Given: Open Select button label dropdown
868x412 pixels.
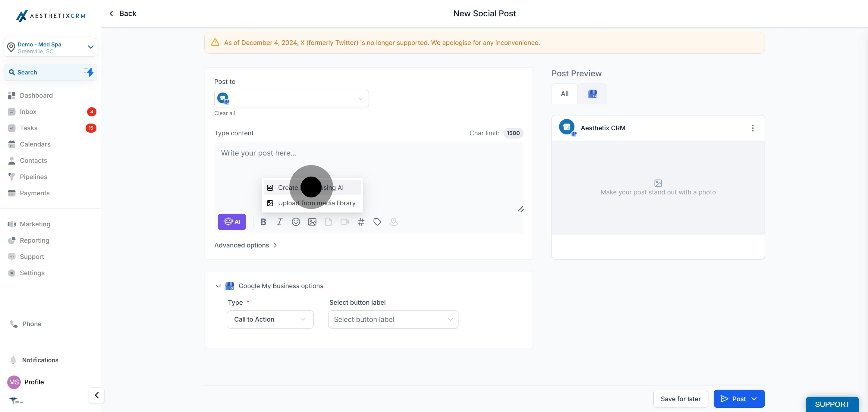Looking at the screenshot, I should pos(393,319).
